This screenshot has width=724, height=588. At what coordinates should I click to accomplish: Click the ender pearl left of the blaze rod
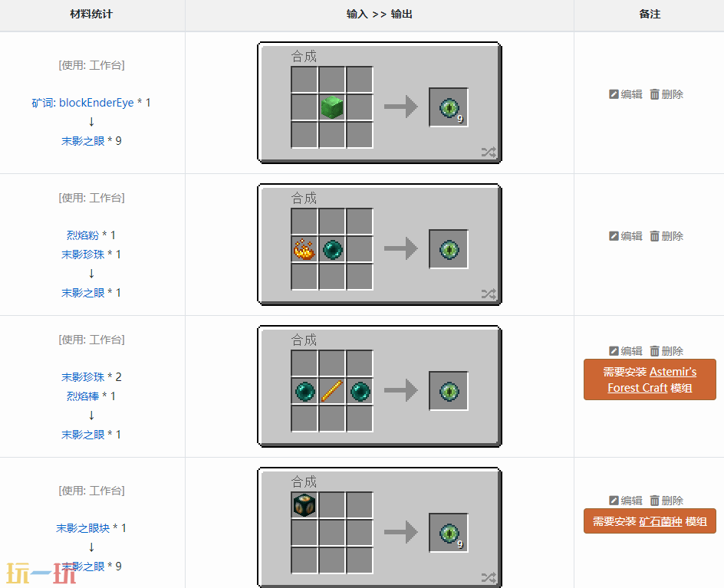[304, 392]
